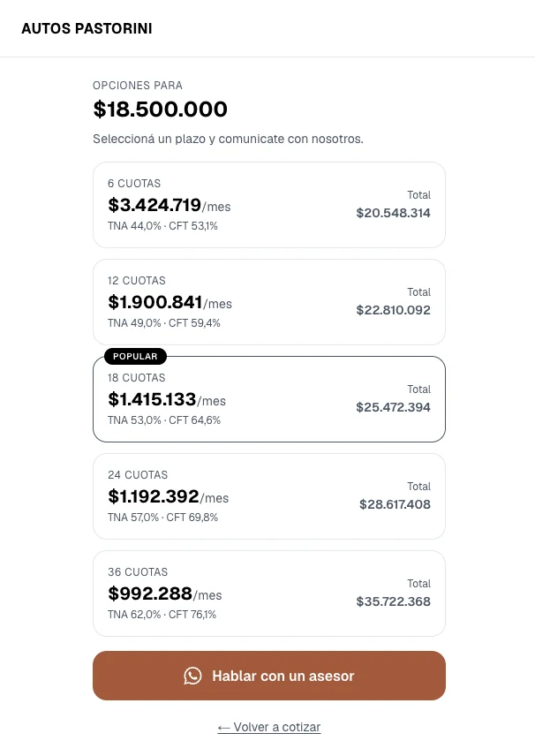The height and width of the screenshot is (756, 535).
Task: Click Hablar con un asesor button
Action: 269,676
